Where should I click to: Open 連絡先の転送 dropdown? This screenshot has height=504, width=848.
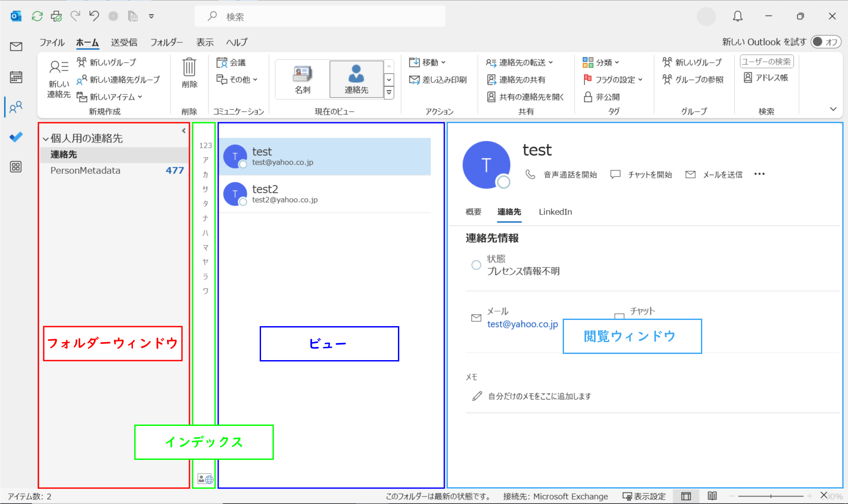[x=519, y=62]
